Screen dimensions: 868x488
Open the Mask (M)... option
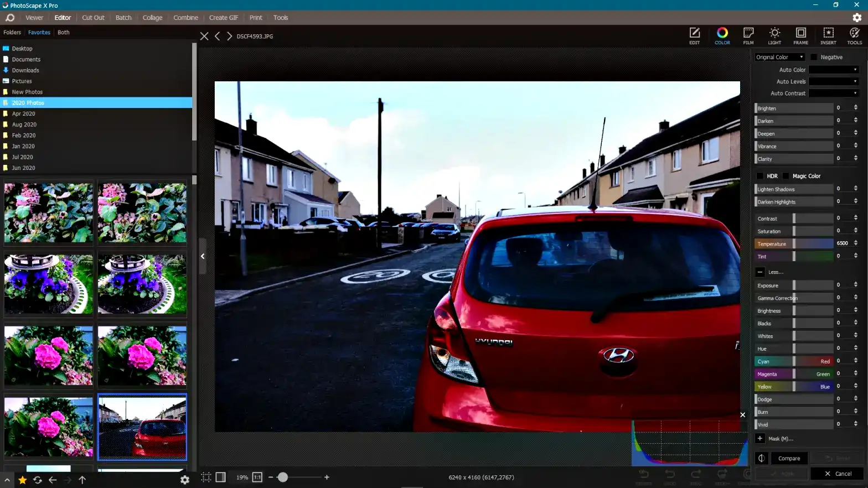pos(781,438)
